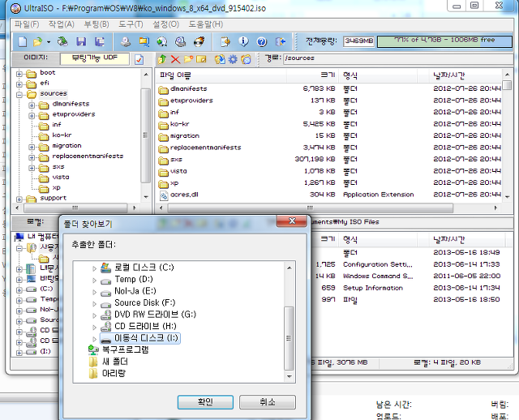The height and width of the screenshot is (420, 519).
Task: Click the red X delete icon
Action: click(175, 59)
